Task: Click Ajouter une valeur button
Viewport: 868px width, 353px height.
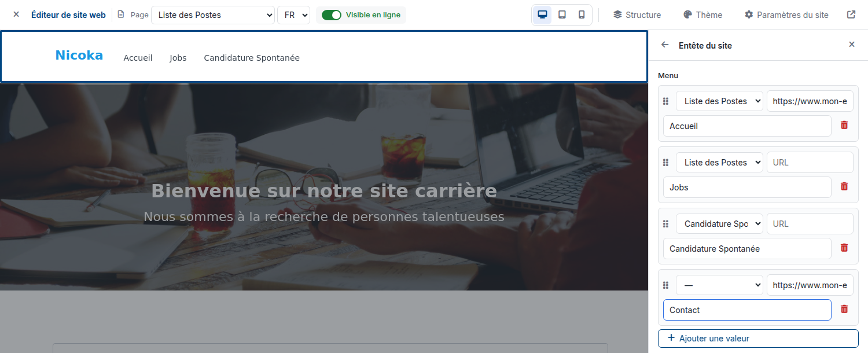Action: click(758, 339)
